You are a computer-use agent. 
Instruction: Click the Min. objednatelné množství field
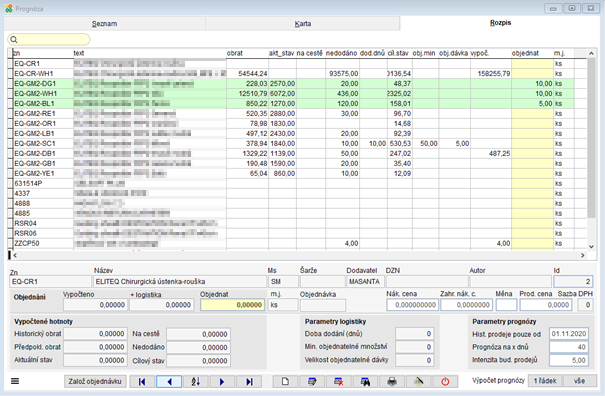click(x=414, y=347)
